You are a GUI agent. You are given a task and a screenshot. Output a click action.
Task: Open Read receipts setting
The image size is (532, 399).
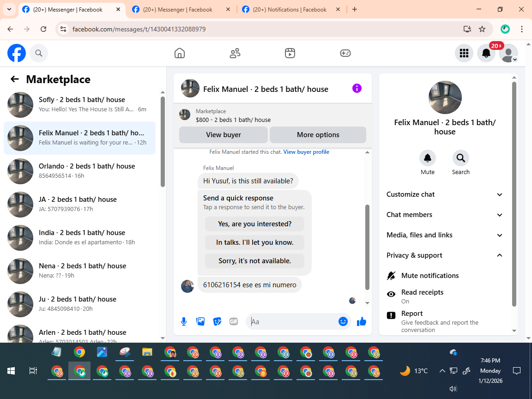(x=445, y=296)
